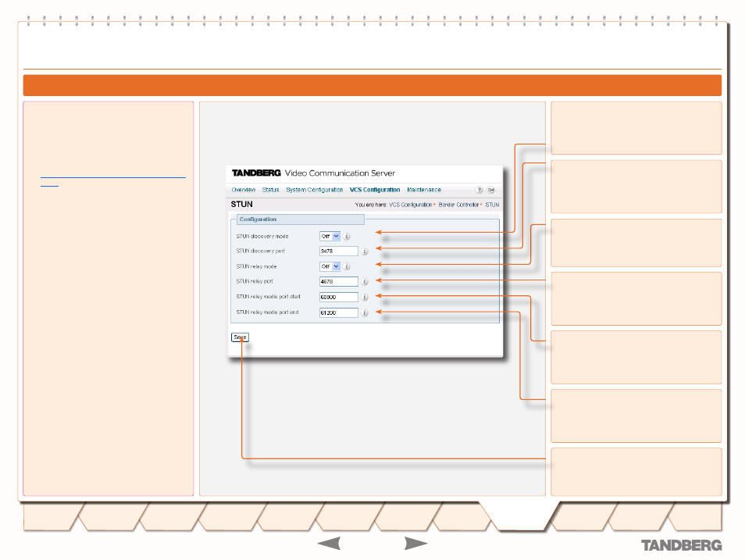Follow the VCS Configuration breadcrumb link
The width and height of the screenshot is (745, 560).
point(411,205)
